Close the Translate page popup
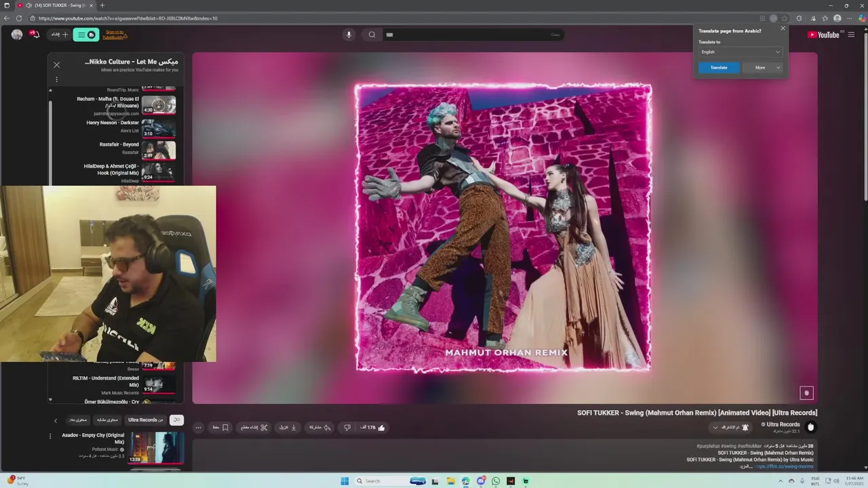The image size is (868, 488). point(783,28)
